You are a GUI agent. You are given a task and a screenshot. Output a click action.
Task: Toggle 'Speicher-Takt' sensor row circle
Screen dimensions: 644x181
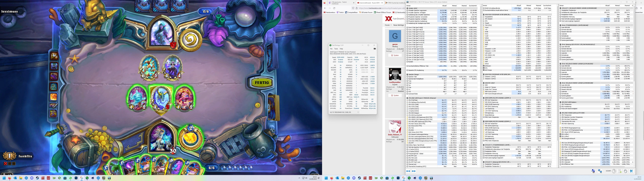pos(407,77)
